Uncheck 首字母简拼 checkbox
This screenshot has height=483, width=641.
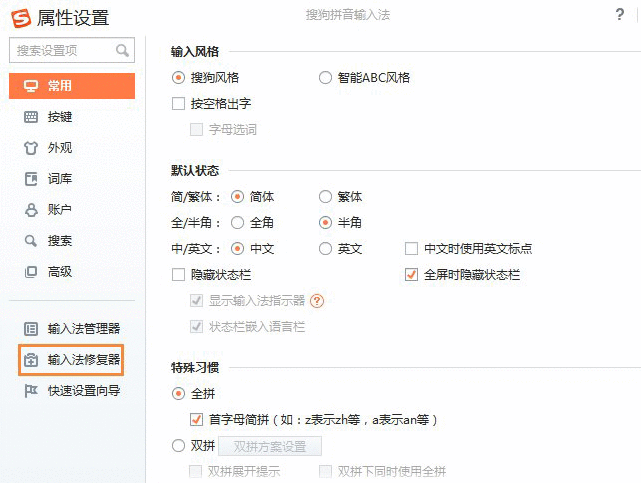(196, 420)
